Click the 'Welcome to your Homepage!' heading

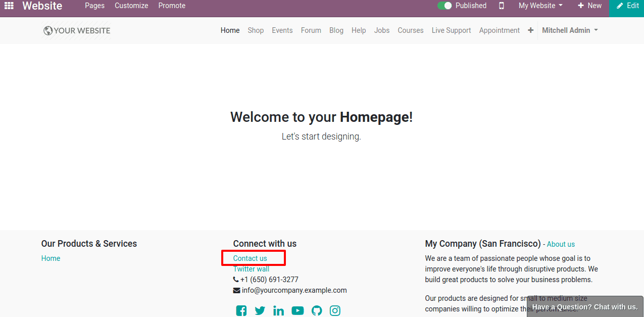[322, 117]
